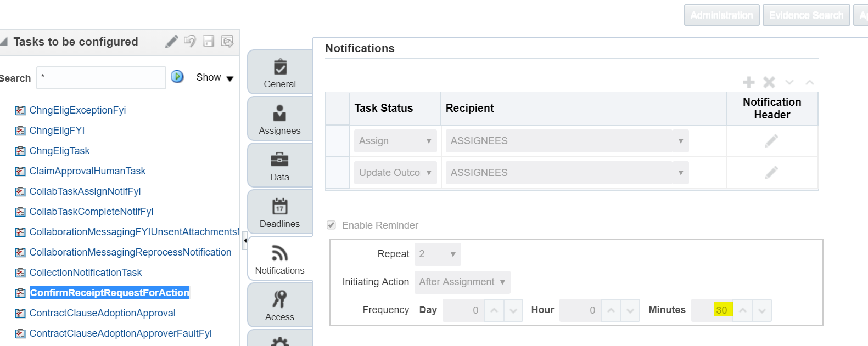The width and height of the screenshot is (868, 346).
Task: Click the pencil edit icon in Tasks header
Action: pyautogui.click(x=172, y=42)
